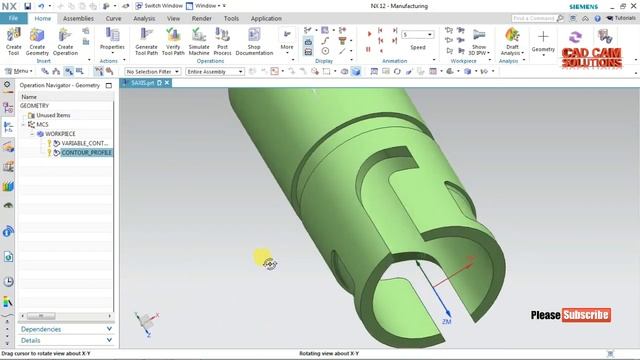Open Shop Documentation
The width and height of the screenshot is (640, 360).
(254, 41)
